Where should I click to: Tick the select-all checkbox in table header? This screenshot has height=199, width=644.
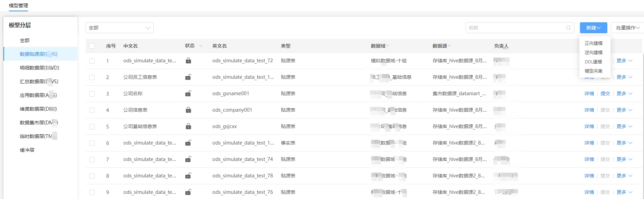[92, 46]
